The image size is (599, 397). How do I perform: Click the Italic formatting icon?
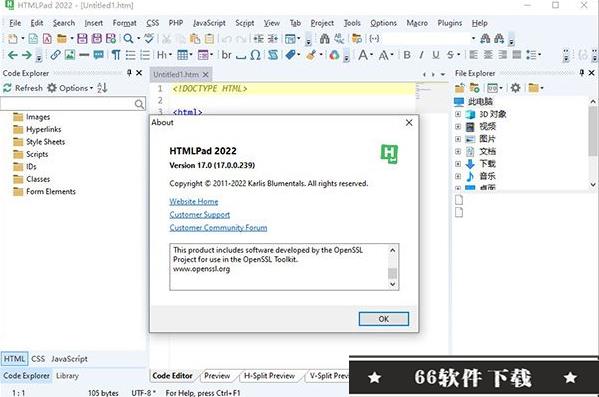421,55
